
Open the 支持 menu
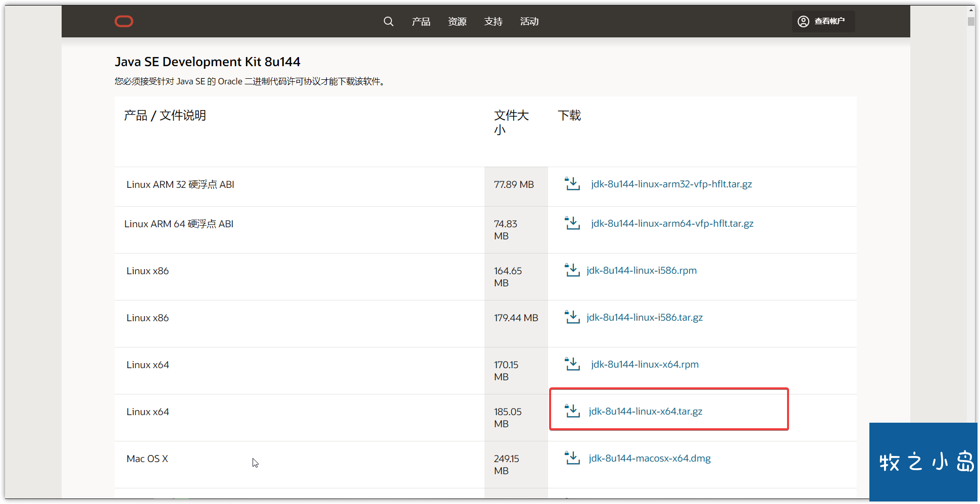[493, 21]
